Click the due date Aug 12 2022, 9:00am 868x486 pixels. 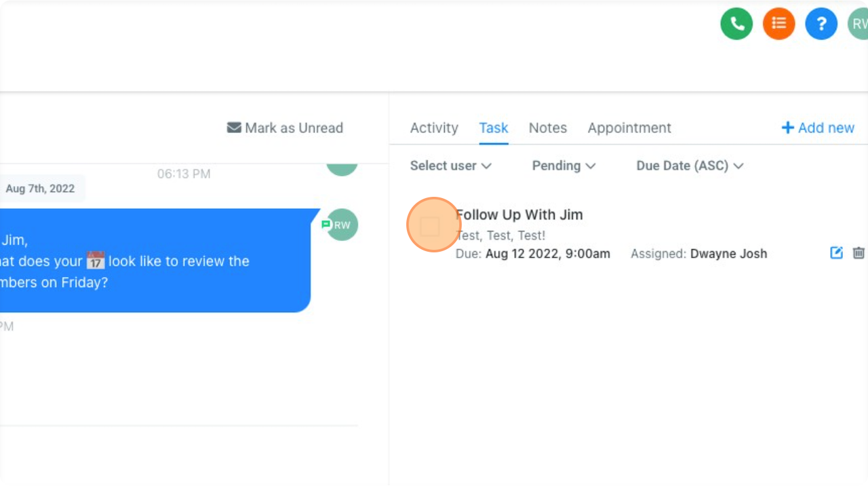coord(548,254)
